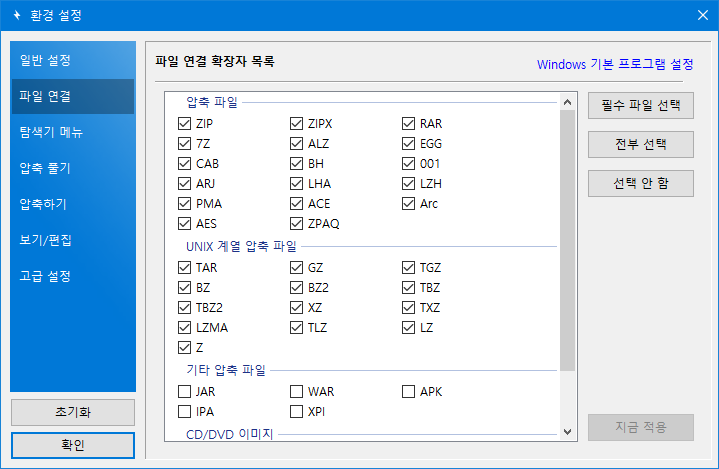Viewport: 719px width, 469px height.
Task: Uncheck the LHA checkbox
Action: (x=296, y=183)
